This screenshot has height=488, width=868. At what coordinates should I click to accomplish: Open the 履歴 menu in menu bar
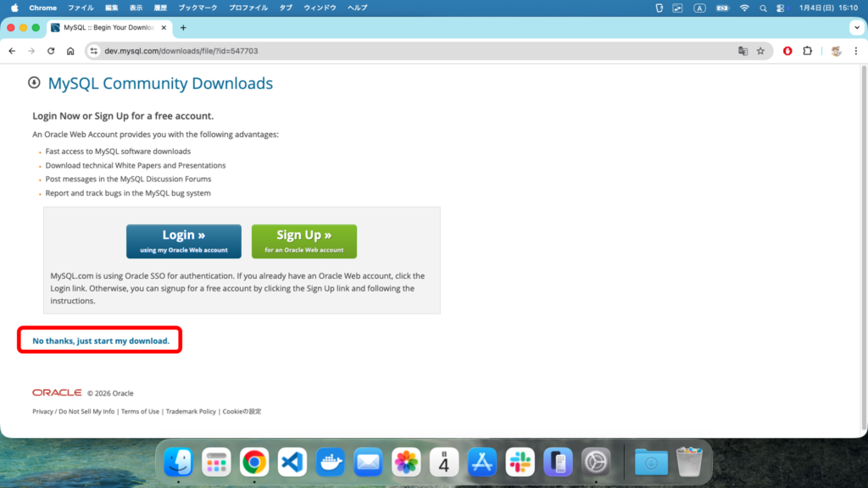point(160,8)
